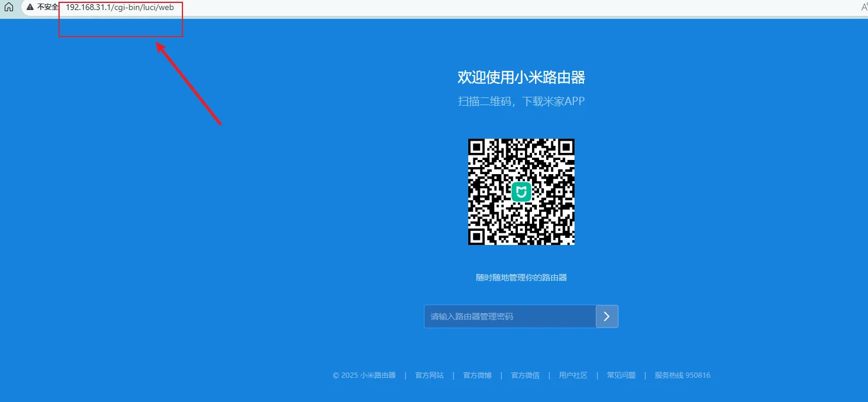Click the Mijia logo inside the QR code
Image resolution: width=868 pixels, height=402 pixels.
pos(521,191)
